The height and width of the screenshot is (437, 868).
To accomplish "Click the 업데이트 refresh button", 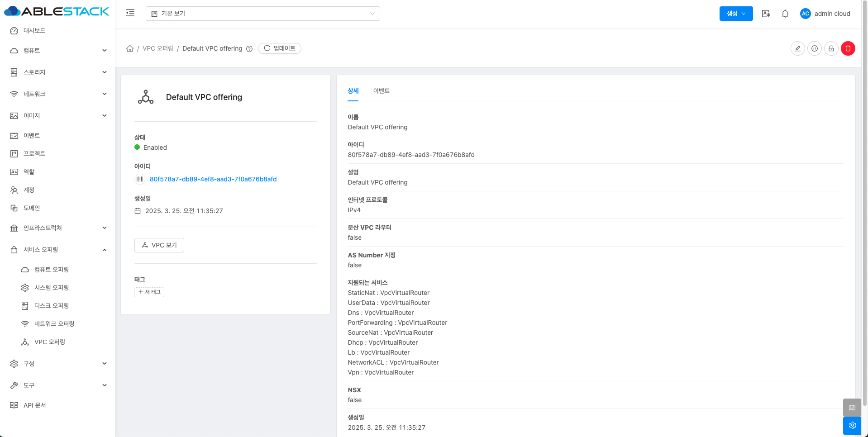I will point(280,48).
